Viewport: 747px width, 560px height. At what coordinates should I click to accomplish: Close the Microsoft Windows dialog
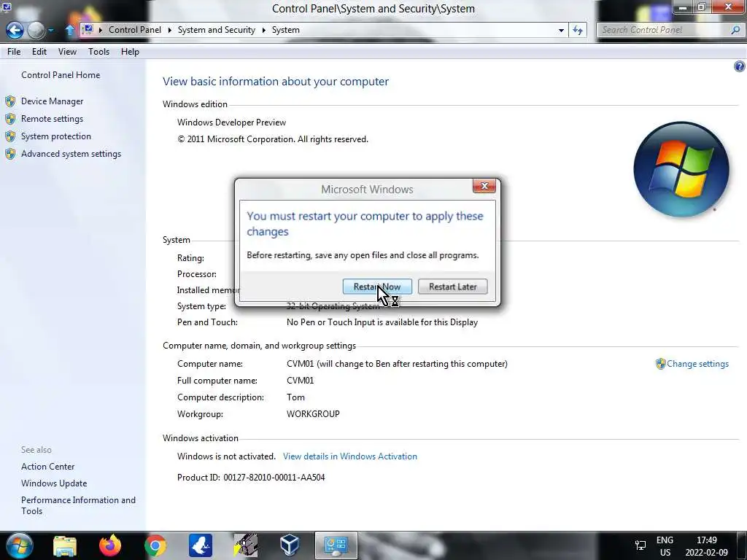[x=484, y=186]
